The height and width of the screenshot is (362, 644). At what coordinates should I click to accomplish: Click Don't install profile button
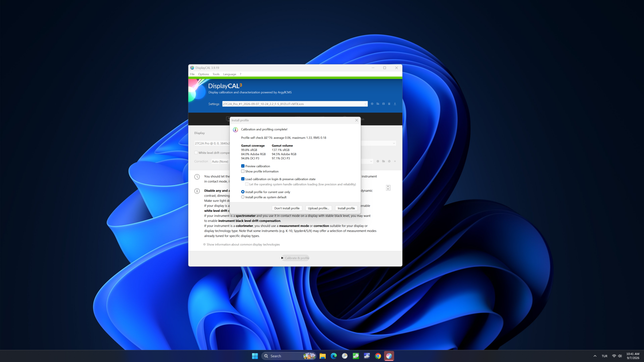point(287,208)
